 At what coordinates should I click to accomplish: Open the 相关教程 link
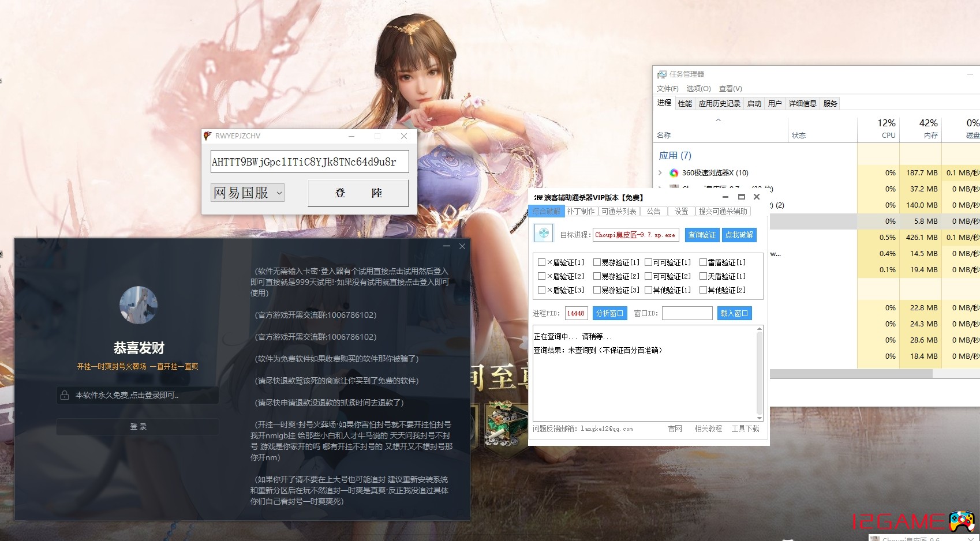click(x=708, y=429)
